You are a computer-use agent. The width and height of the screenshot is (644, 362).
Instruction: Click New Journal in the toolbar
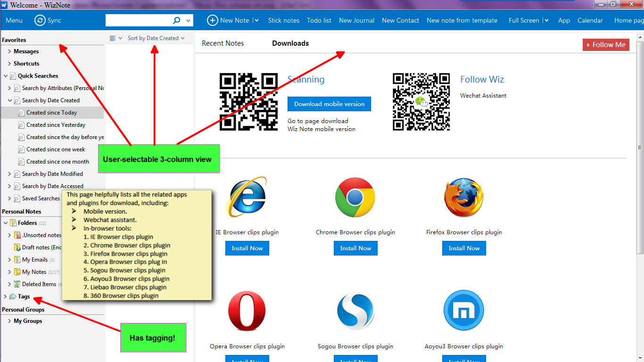[x=356, y=20]
